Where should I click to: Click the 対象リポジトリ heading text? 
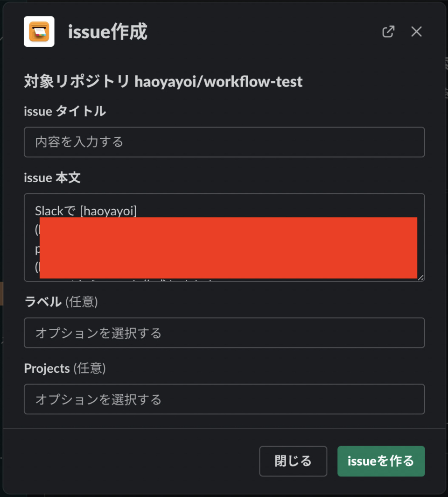click(x=77, y=81)
